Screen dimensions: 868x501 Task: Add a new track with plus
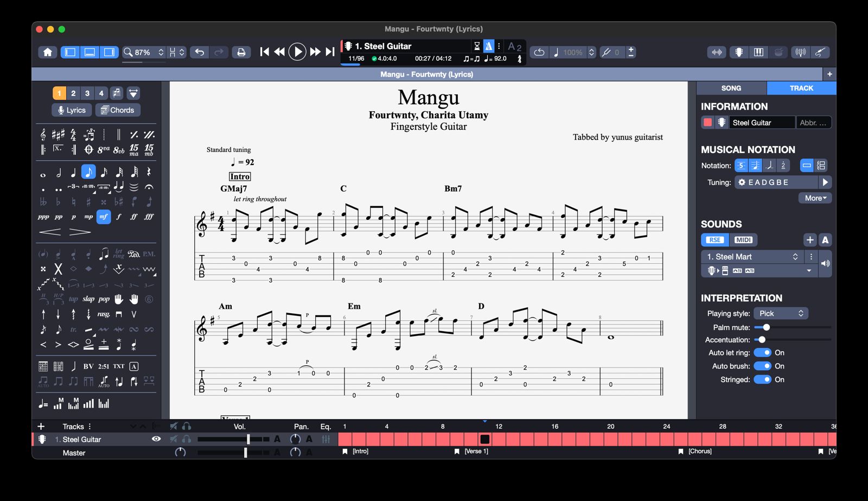point(41,427)
